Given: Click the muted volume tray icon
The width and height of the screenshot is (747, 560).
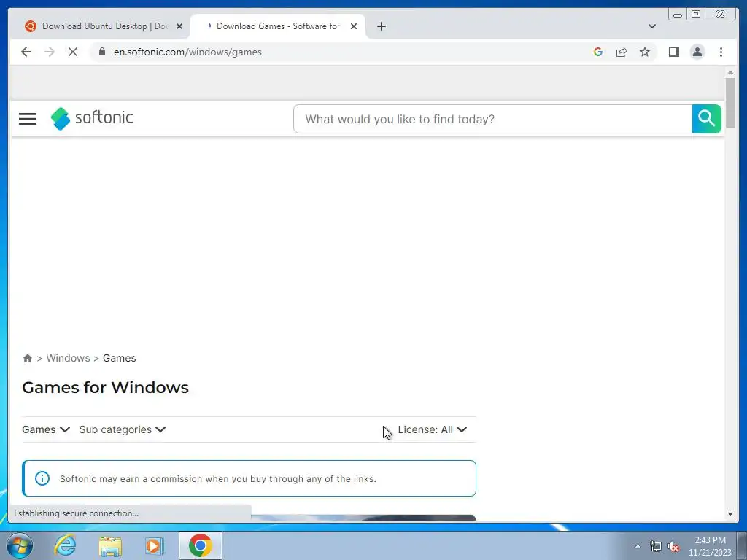Looking at the screenshot, I should coord(673,546).
